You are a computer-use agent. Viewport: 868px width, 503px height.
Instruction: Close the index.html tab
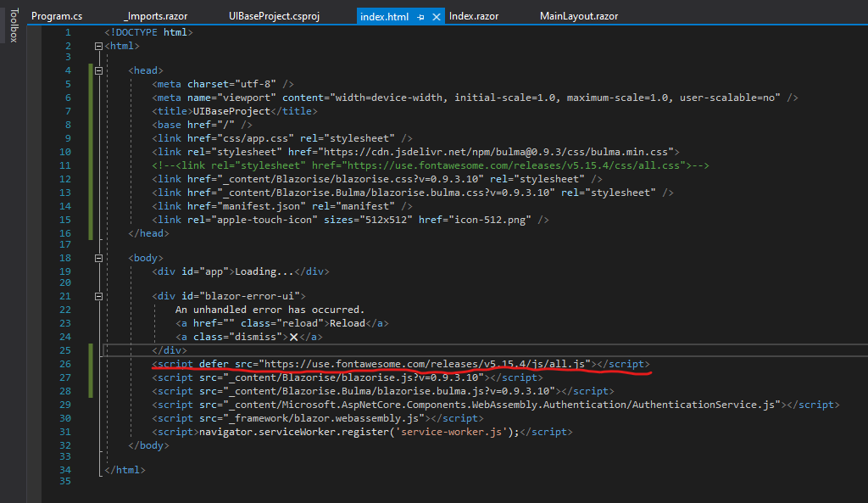click(437, 15)
